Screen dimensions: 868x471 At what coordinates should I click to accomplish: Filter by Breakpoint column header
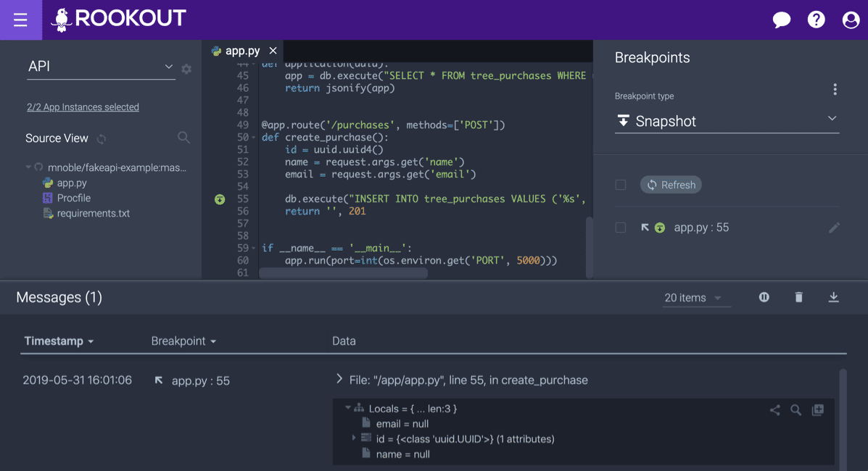tap(183, 341)
